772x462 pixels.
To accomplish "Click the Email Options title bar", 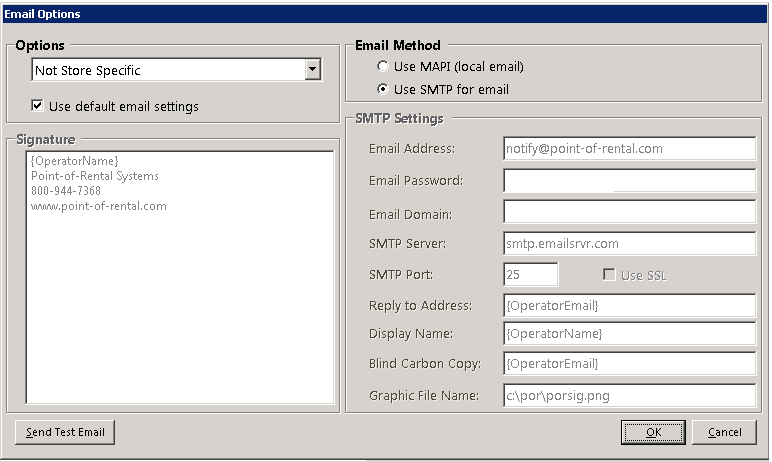I will click(385, 14).
